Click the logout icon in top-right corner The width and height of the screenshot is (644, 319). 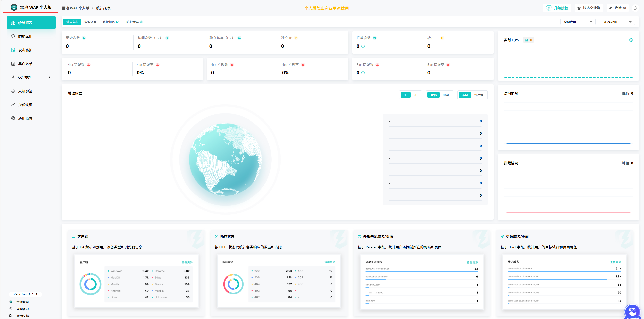point(635,8)
